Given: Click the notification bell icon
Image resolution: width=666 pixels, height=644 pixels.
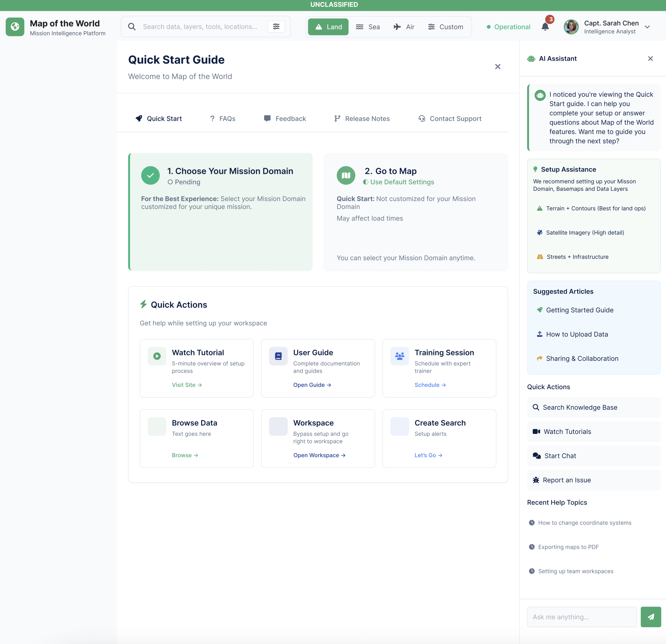Looking at the screenshot, I should pos(545,27).
